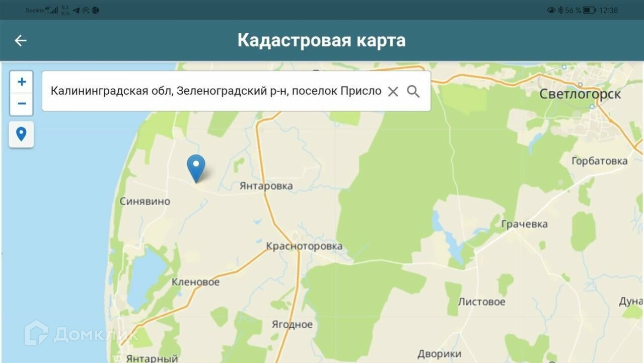
Task: Clear the search field with X icon
Action: (x=393, y=91)
